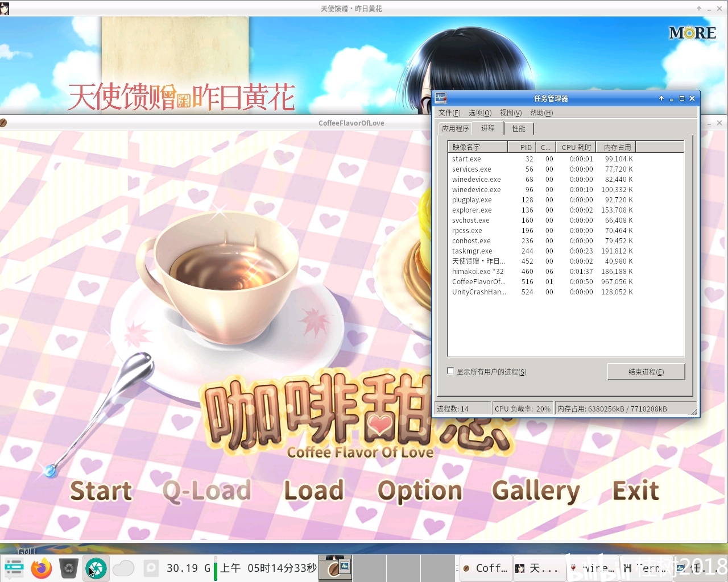
Task: Click the cloud icon in the taskbar
Action: point(123,568)
